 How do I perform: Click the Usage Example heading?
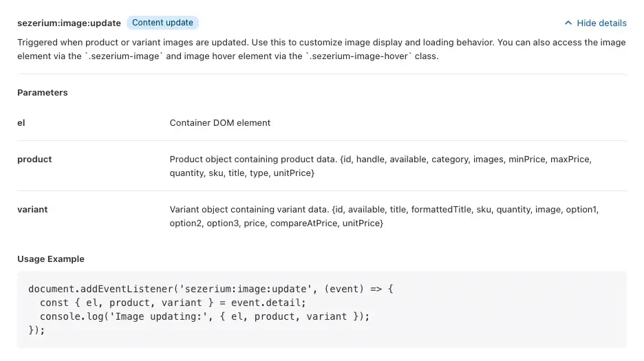[51, 259]
